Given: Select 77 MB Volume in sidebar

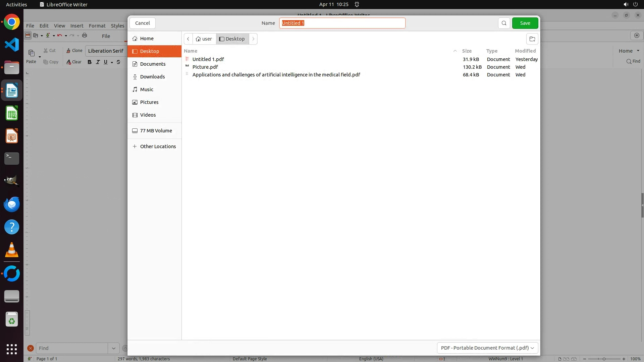Looking at the screenshot, I should point(156,131).
